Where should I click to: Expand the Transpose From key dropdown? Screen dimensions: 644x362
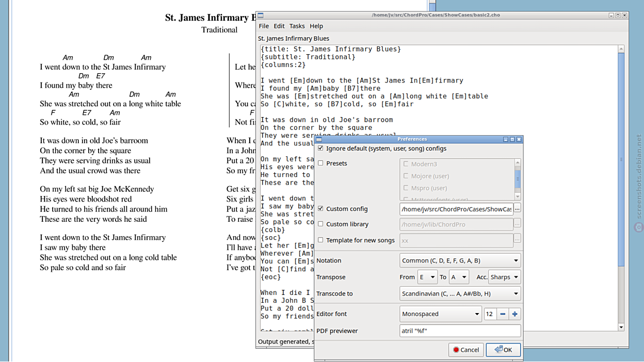(427, 277)
